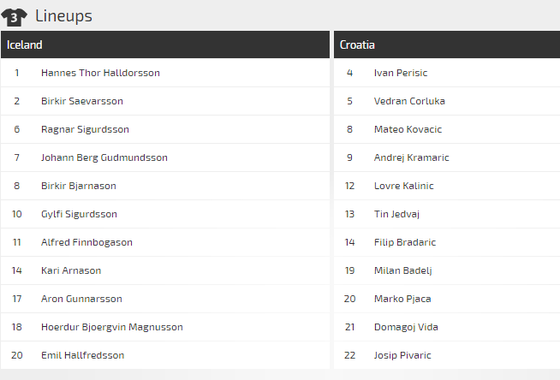The width and height of the screenshot is (560, 380).
Task: Open Ivan Perisic player link
Action: (400, 73)
